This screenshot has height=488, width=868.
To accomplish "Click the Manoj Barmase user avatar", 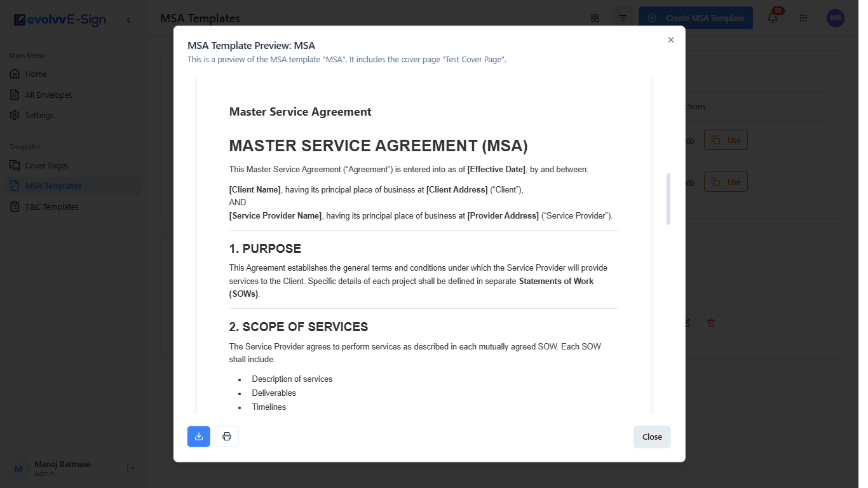I will pos(18,468).
